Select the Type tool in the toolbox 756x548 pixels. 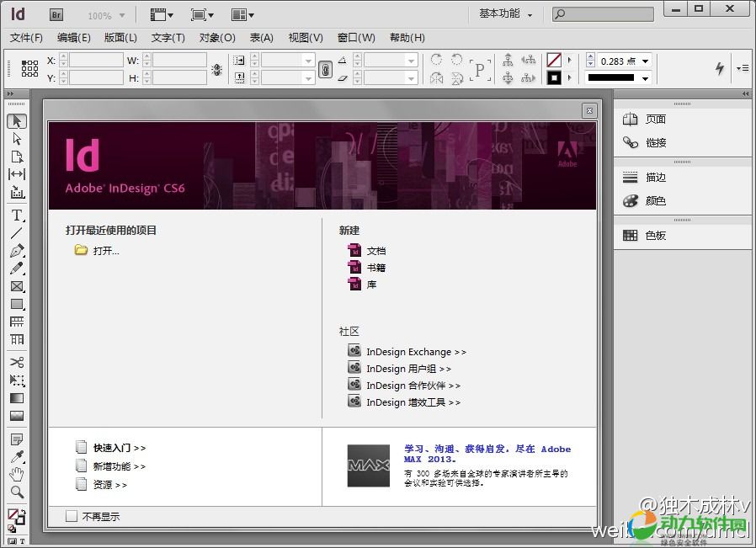tap(17, 215)
